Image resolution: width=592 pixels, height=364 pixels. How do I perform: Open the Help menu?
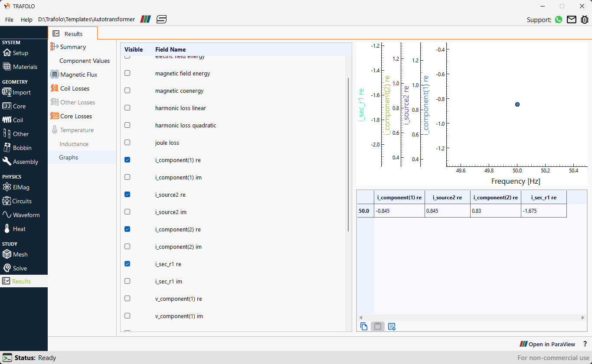coord(26,19)
